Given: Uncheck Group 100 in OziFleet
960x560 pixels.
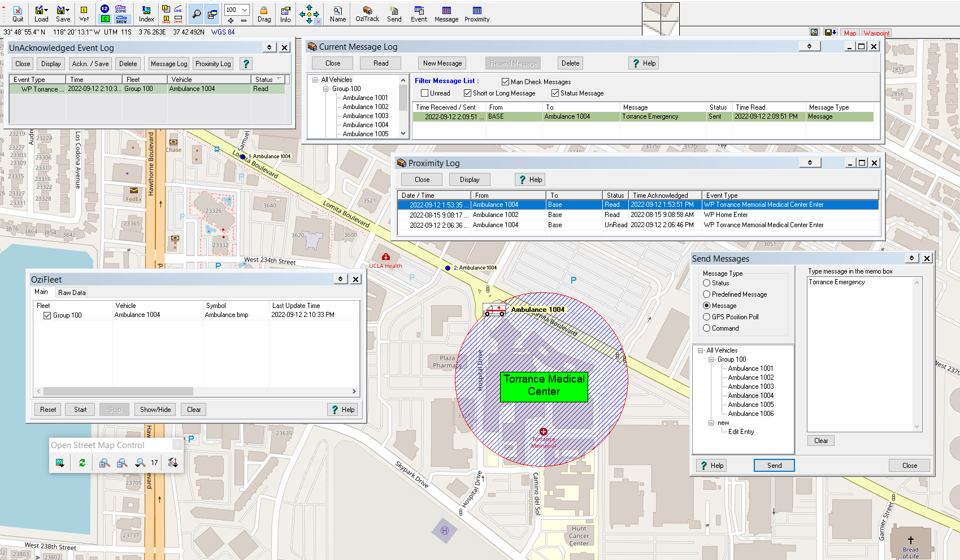Looking at the screenshot, I should [47, 315].
